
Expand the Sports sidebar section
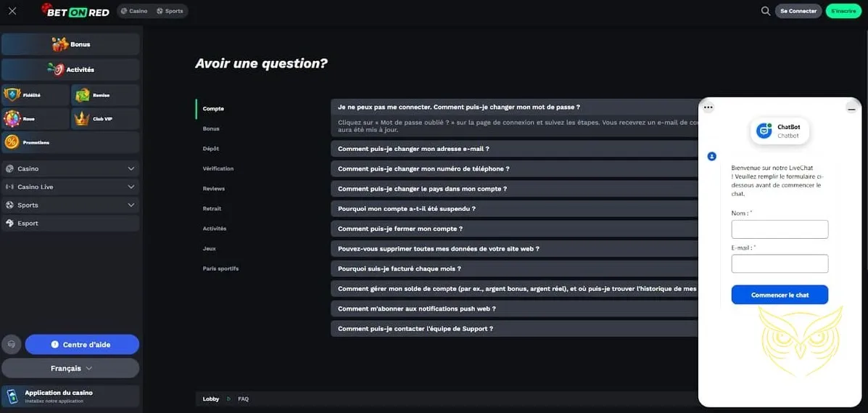(x=70, y=205)
